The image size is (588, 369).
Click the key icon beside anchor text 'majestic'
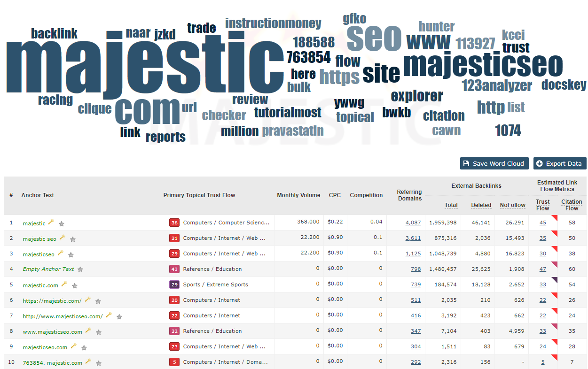(x=51, y=223)
